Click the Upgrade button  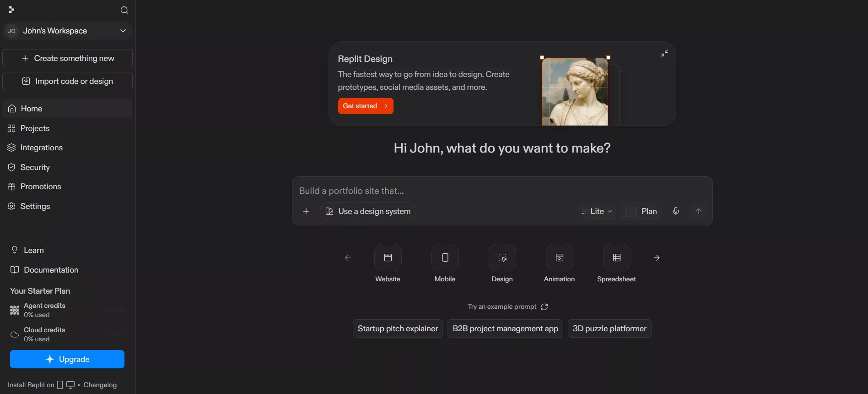click(x=67, y=359)
